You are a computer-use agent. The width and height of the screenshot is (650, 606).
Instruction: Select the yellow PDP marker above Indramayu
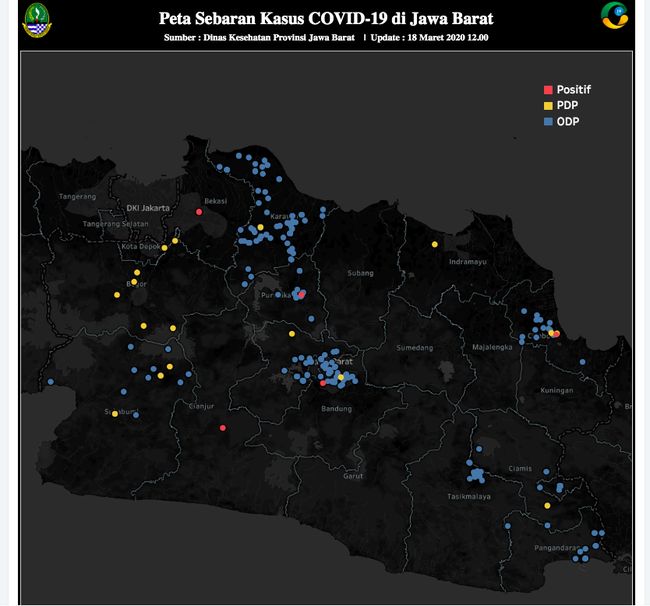click(434, 244)
